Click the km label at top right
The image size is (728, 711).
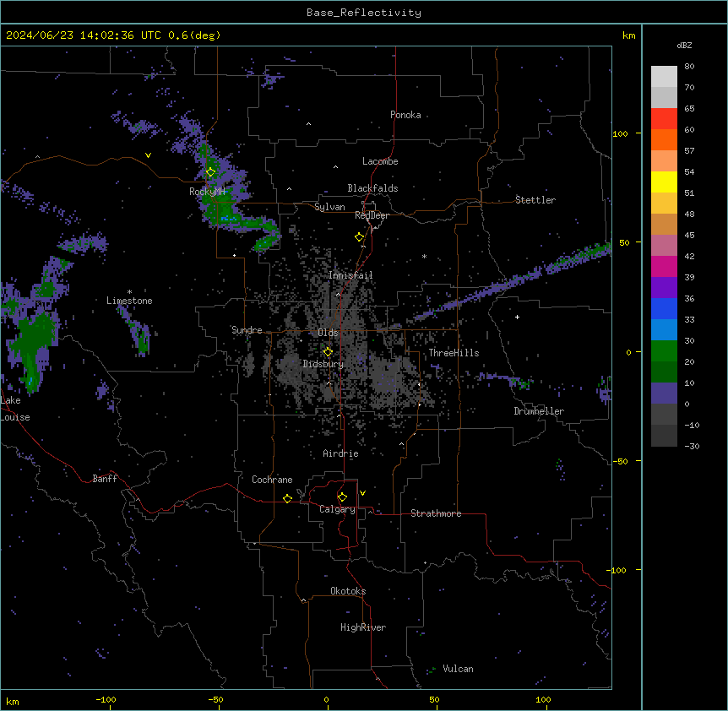(x=628, y=35)
